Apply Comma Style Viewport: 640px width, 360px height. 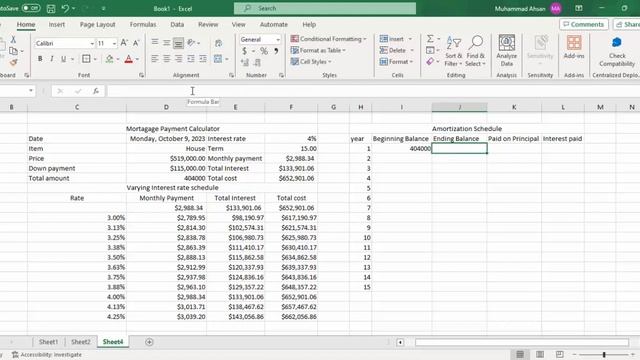(276, 51)
